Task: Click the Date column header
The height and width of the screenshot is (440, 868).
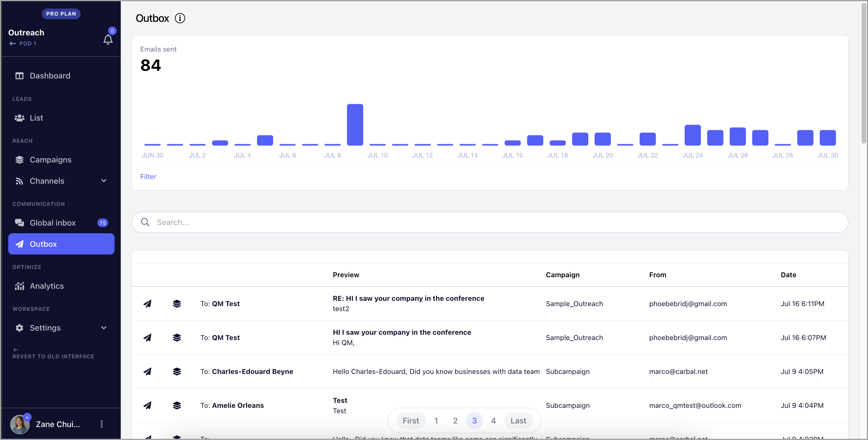Action: (789, 275)
